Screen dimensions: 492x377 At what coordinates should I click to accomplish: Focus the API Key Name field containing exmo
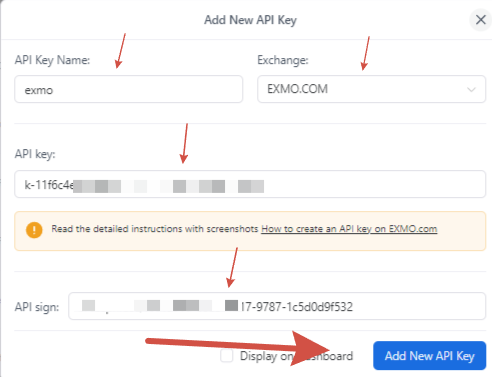tap(128, 89)
